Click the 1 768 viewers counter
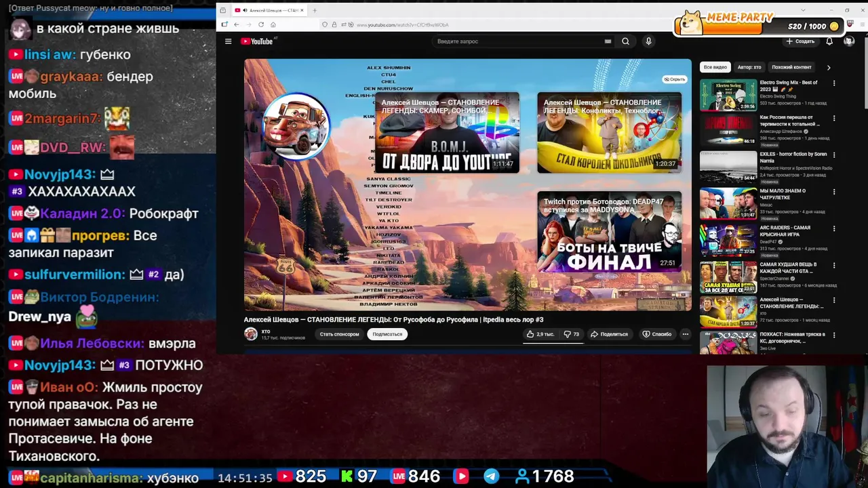Screen dimensions: 868x488 tap(545, 476)
